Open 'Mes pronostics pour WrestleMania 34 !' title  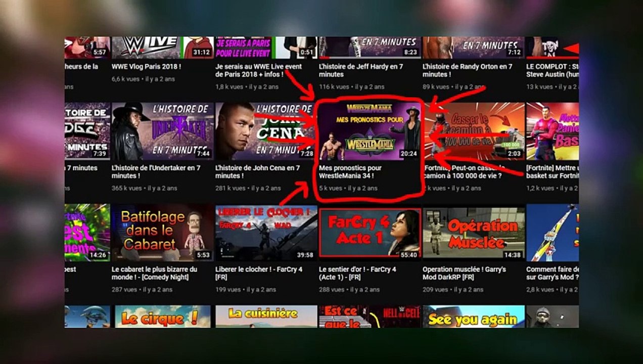(350, 172)
